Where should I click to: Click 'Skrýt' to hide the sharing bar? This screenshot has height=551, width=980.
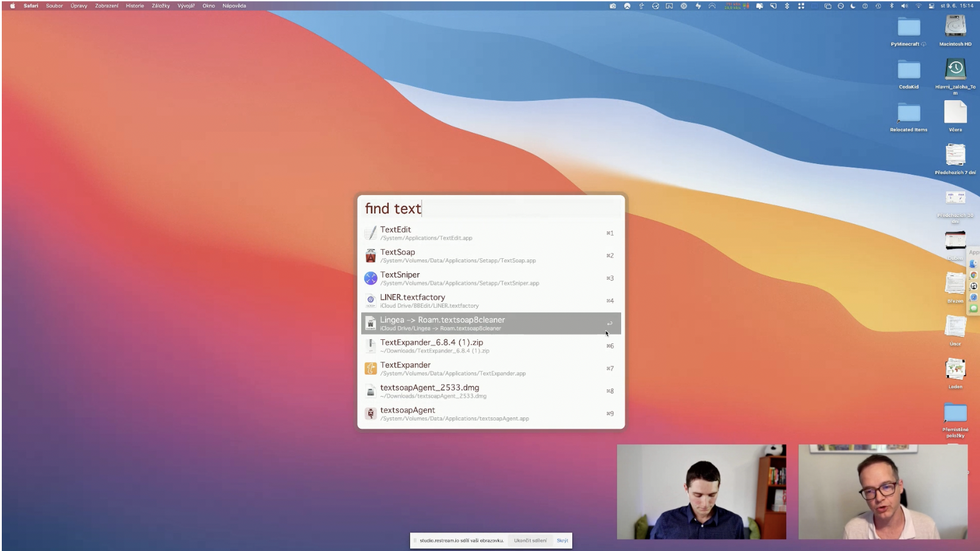562,541
